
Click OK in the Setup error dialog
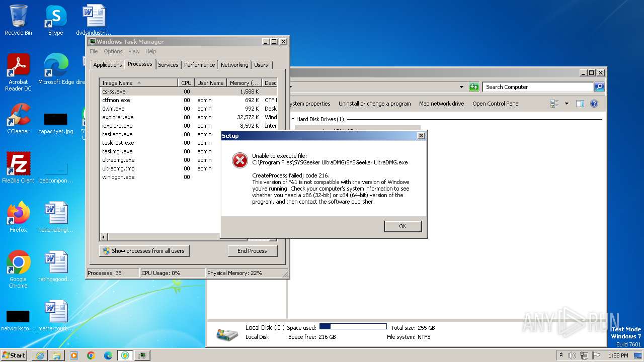click(x=403, y=226)
